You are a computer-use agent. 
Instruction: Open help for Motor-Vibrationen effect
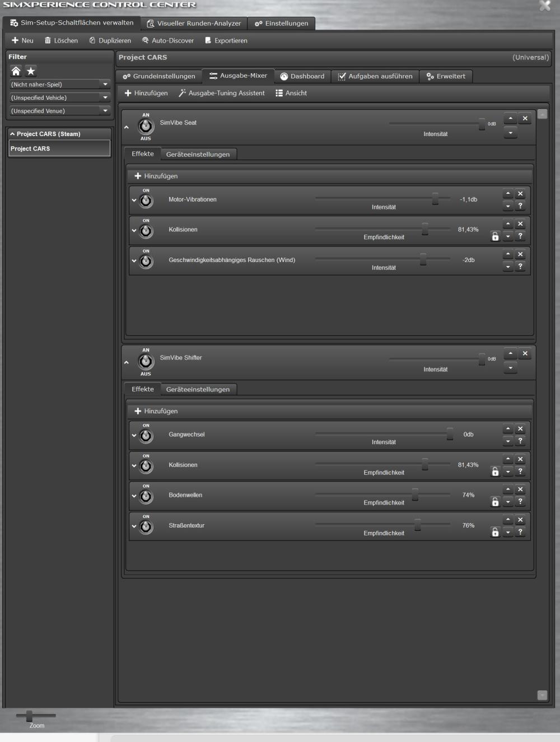coord(520,206)
